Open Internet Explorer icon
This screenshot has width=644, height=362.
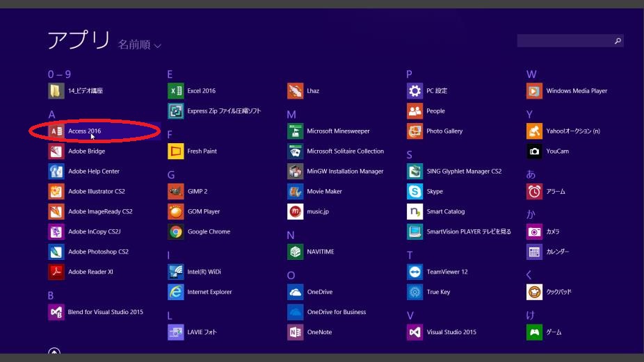coord(176,292)
